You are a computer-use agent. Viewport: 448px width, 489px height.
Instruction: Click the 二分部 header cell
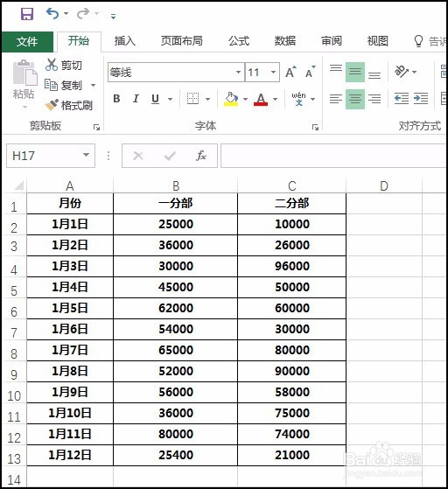click(291, 204)
